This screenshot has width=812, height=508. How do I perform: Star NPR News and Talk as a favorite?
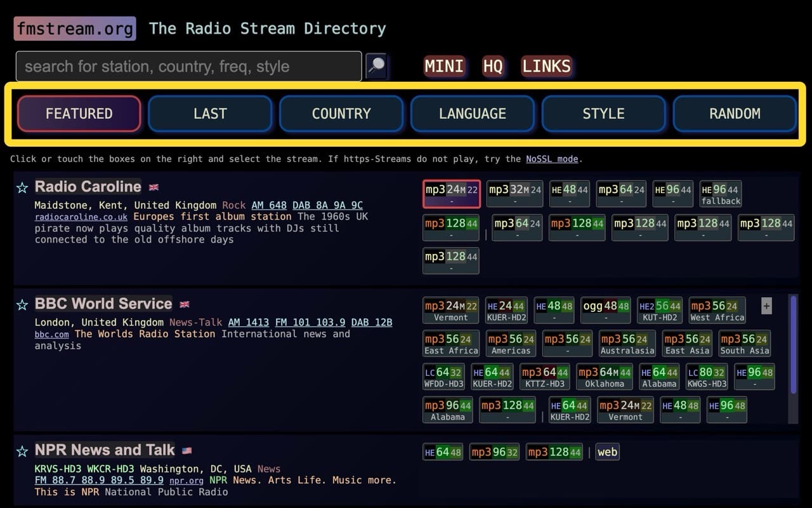pos(22,451)
